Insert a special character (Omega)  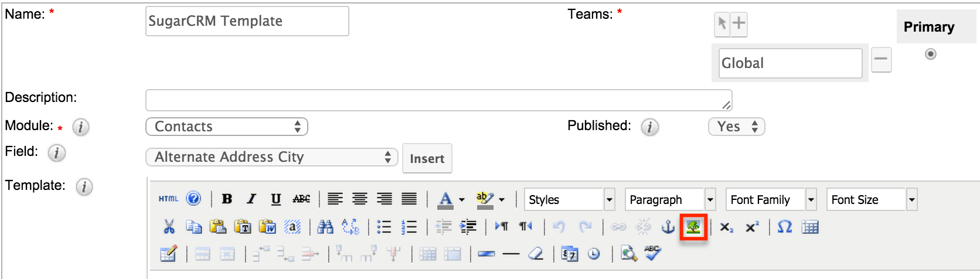pos(785,227)
